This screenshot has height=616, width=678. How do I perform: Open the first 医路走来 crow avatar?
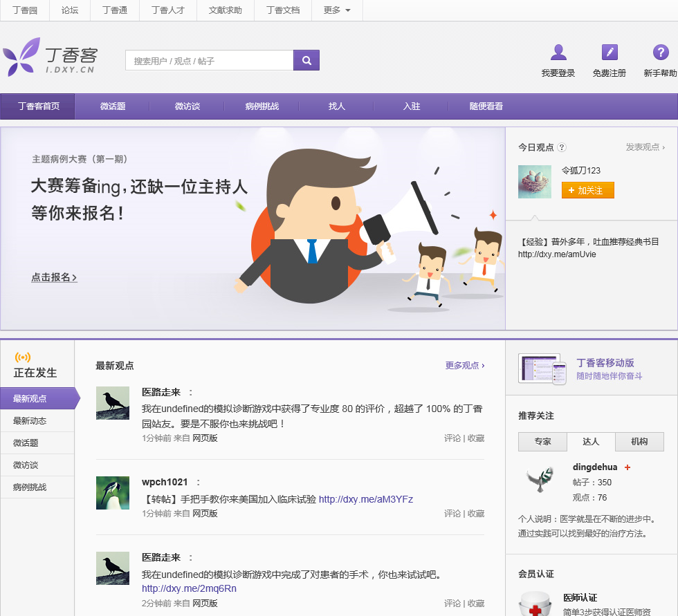(112, 403)
